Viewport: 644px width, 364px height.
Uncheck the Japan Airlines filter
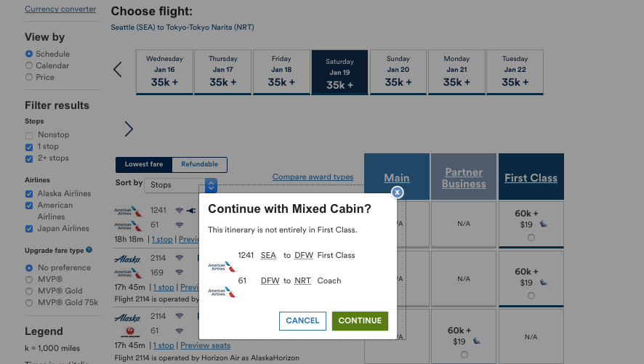29,229
